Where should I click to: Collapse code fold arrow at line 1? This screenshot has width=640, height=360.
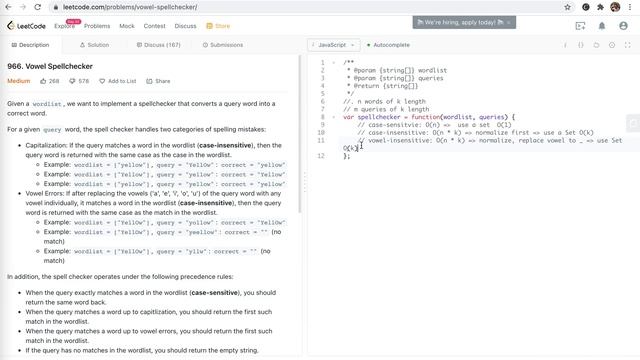pos(333,62)
